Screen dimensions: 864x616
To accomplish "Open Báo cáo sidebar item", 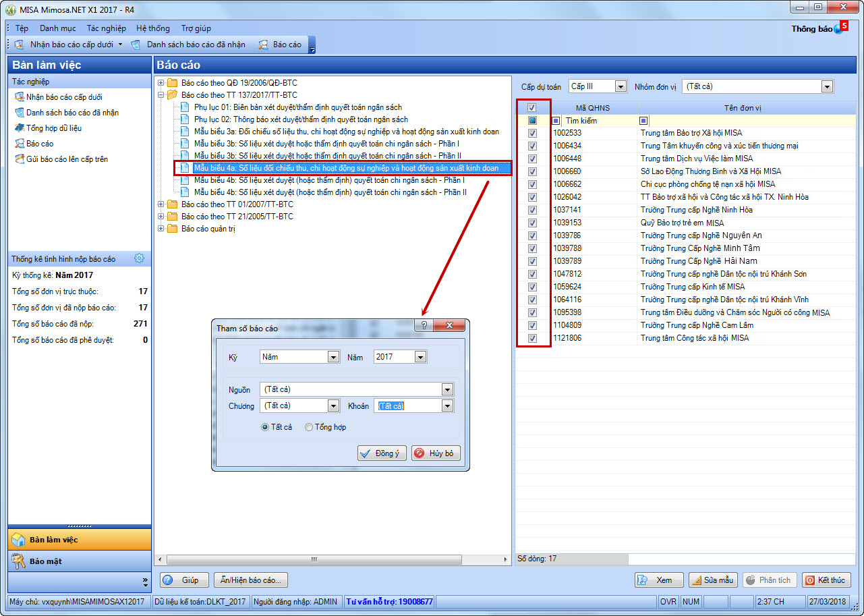I will 34,144.
